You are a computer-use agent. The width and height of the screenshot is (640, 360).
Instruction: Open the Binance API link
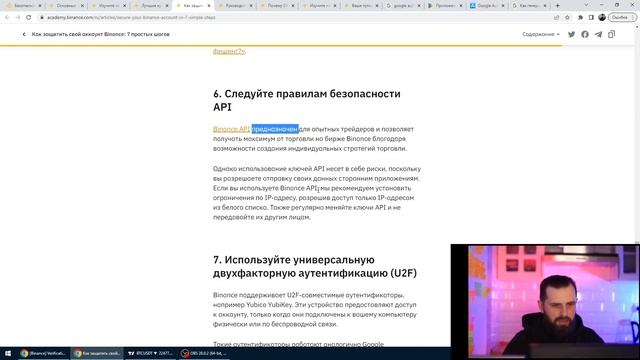tap(231, 129)
